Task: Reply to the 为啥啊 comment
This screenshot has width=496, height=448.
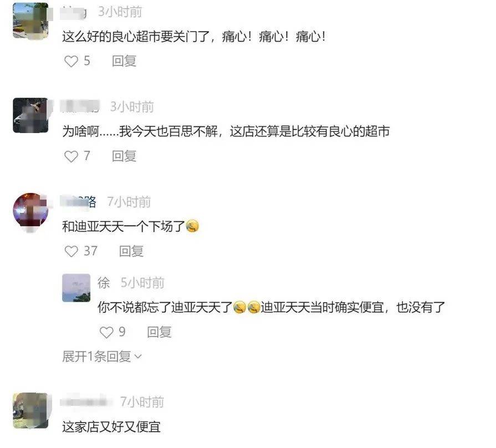Action: 124,156
